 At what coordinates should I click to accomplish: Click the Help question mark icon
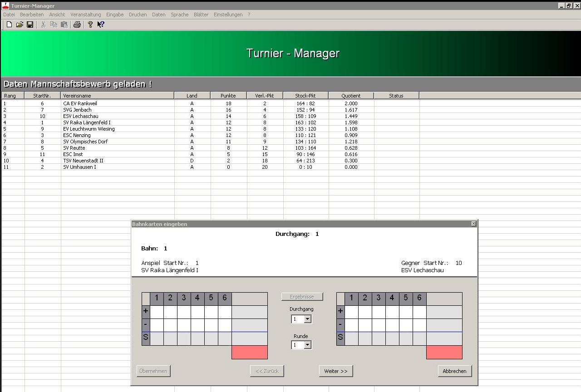click(x=90, y=24)
